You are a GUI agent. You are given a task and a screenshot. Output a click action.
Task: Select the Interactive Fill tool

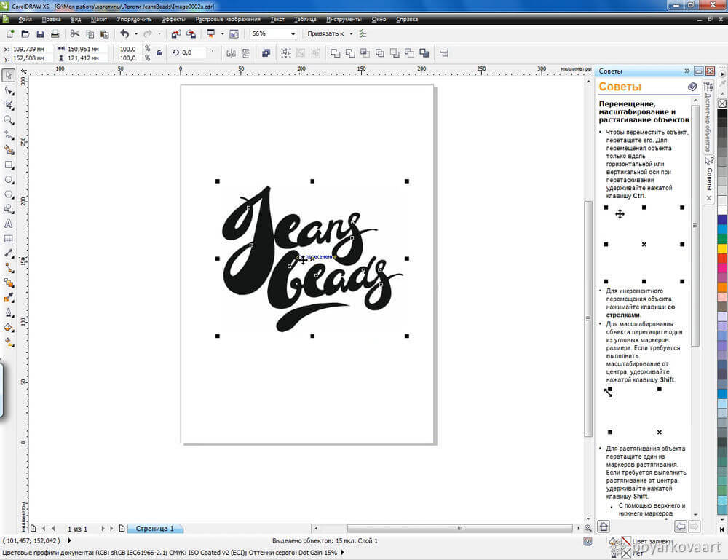tap(9, 342)
